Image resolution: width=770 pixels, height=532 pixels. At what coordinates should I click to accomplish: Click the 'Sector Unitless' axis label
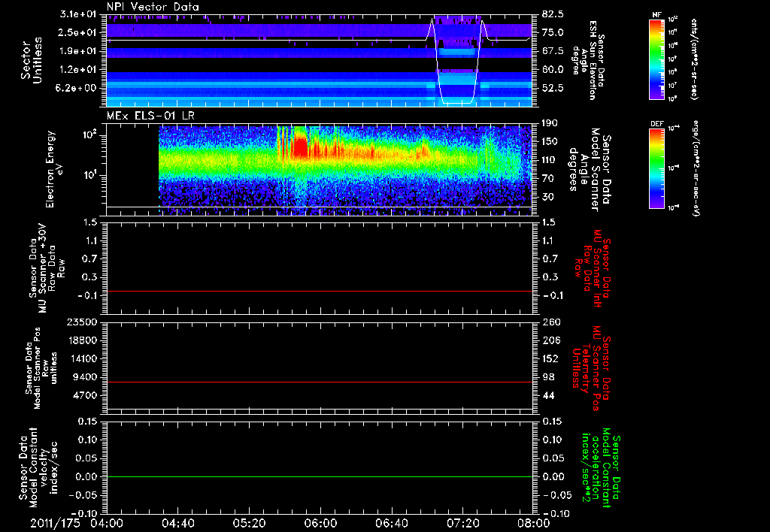point(32,60)
